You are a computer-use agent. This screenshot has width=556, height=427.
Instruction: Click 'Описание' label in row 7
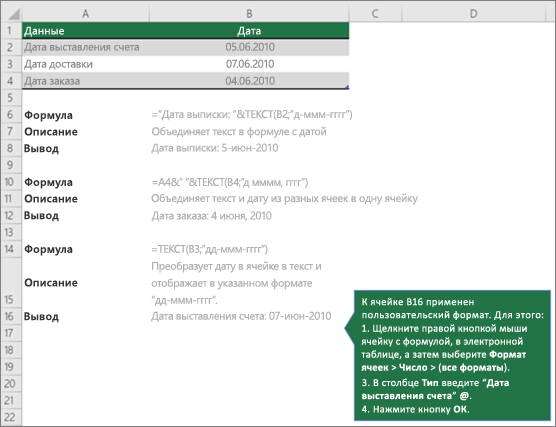(51, 132)
